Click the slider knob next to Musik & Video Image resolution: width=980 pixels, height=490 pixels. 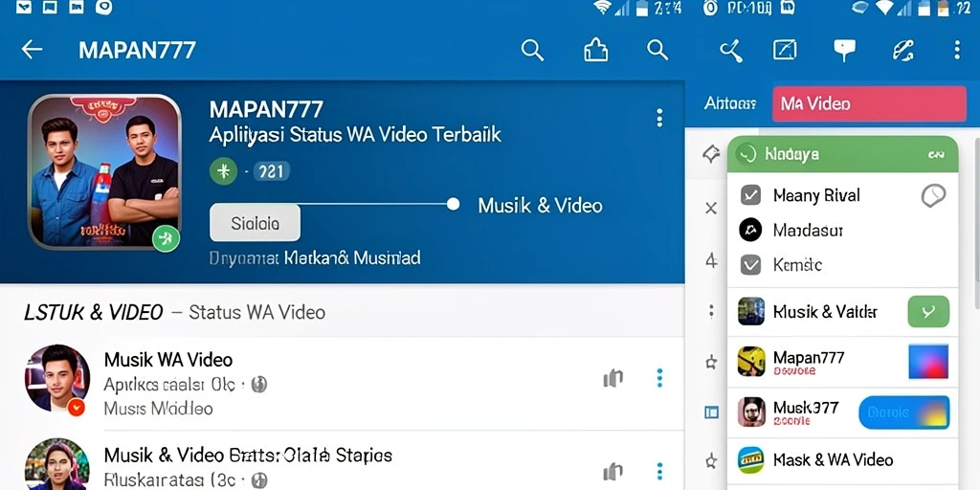pyautogui.click(x=453, y=205)
